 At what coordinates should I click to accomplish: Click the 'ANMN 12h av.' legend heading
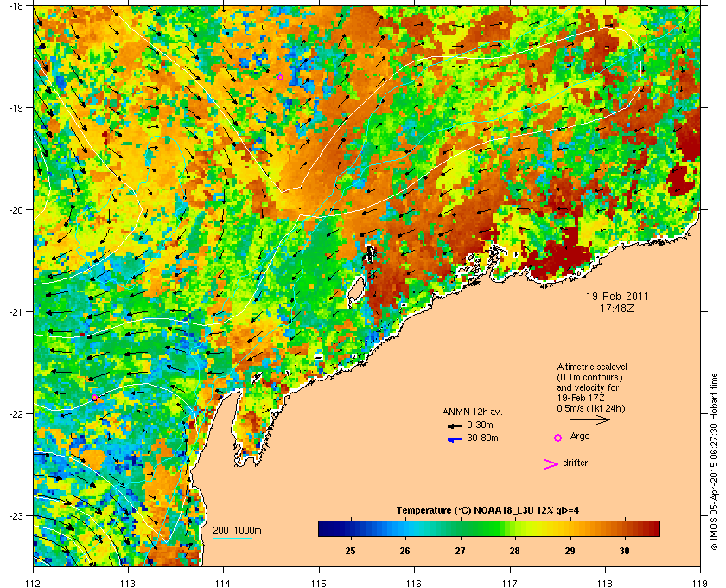472,412
